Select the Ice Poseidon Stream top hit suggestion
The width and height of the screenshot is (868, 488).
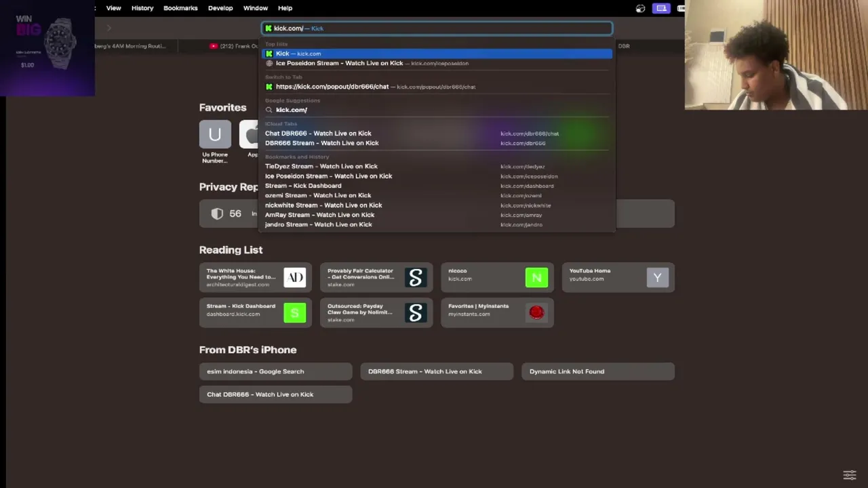tap(437, 63)
